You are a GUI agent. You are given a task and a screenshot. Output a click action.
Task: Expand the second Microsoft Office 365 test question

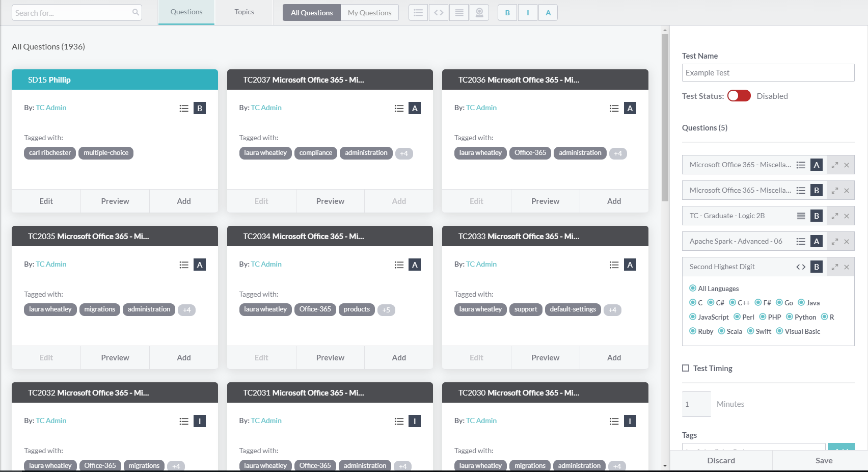point(835,191)
